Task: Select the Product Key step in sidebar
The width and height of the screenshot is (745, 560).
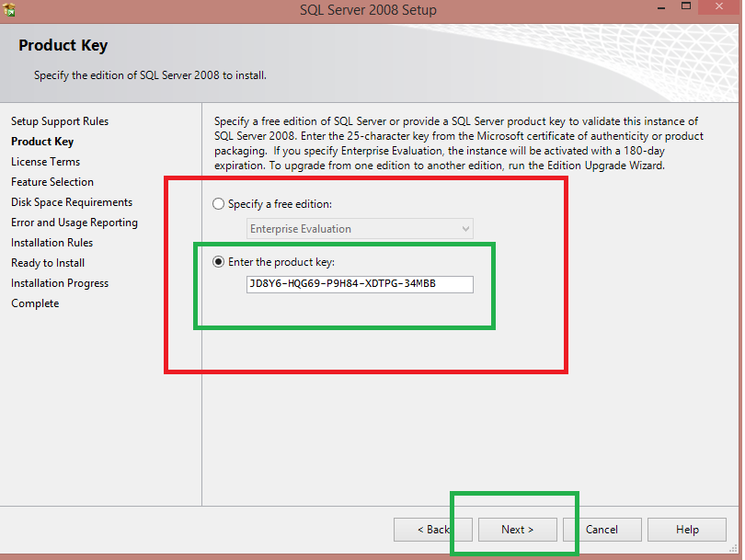Action: pos(42,142)
